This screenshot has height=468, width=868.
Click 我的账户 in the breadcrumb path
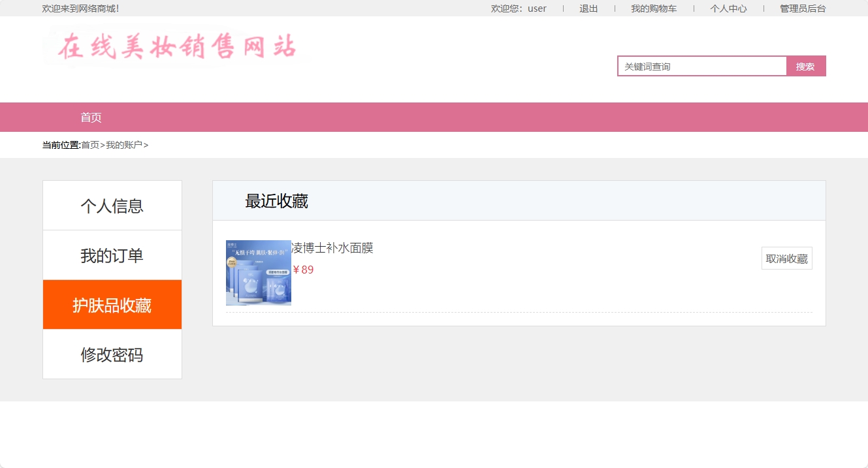[124, 145]
